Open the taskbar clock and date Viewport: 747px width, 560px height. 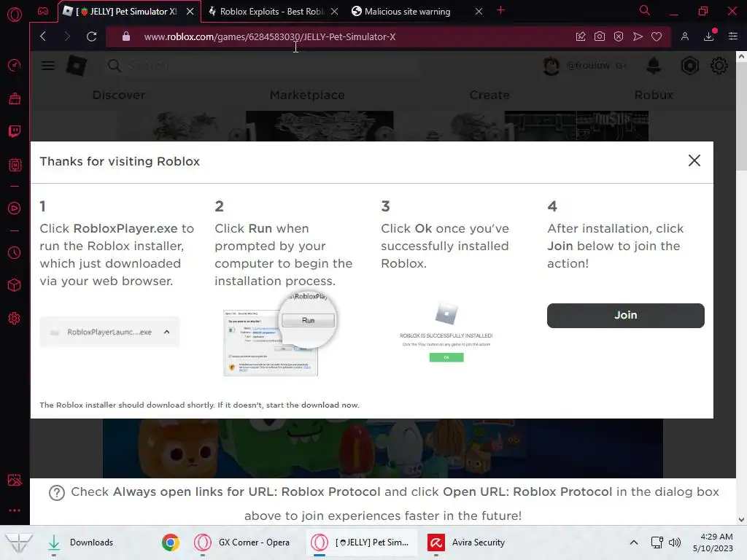(713, 542)
